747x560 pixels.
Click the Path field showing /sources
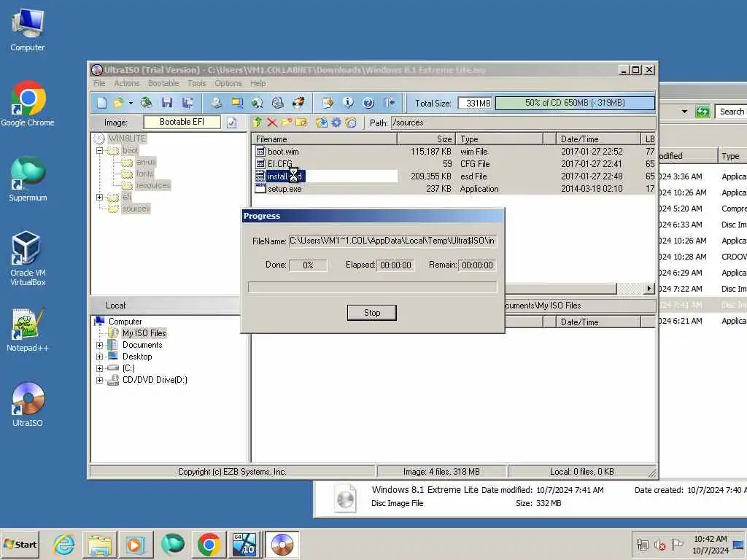coord(523,122)
